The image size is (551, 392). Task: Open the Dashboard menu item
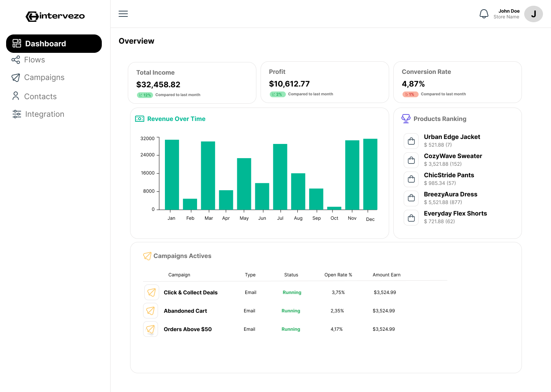click(54, 44)
